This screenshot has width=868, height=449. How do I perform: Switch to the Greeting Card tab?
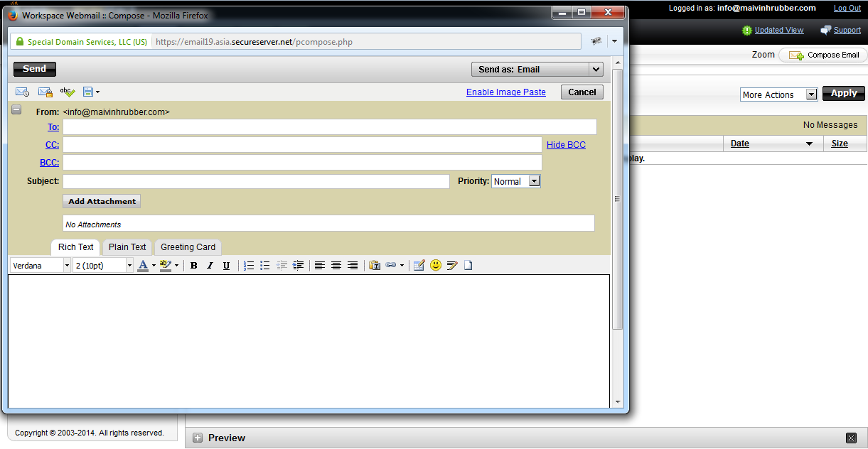[x=188, y=247]
